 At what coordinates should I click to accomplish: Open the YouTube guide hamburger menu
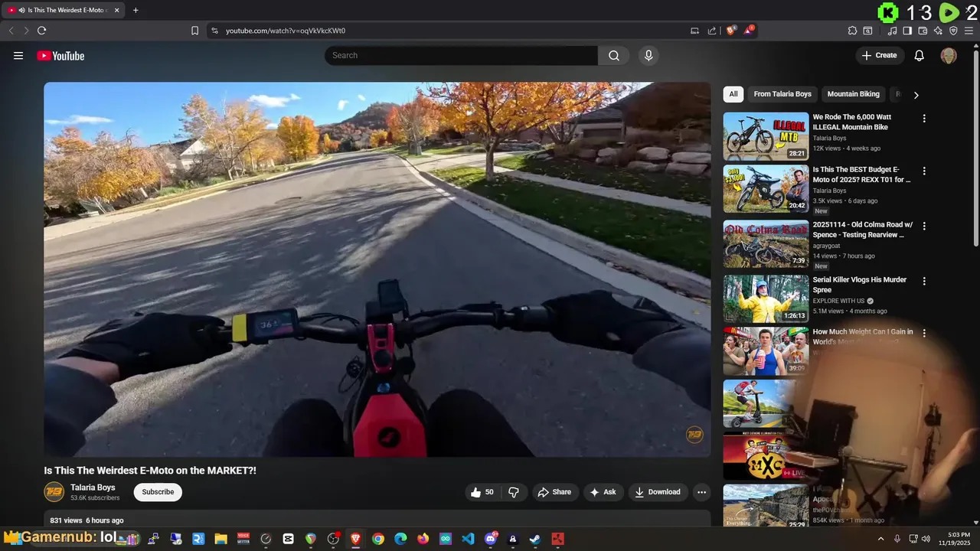coord(18,56)
